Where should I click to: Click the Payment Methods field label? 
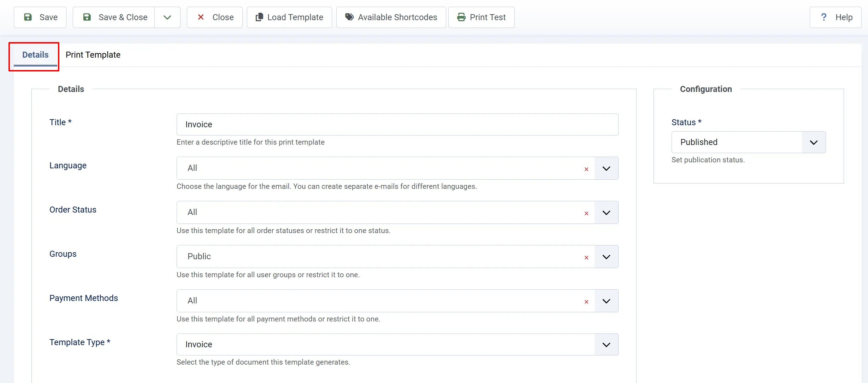pyautogui.click(x=84, y=298)
